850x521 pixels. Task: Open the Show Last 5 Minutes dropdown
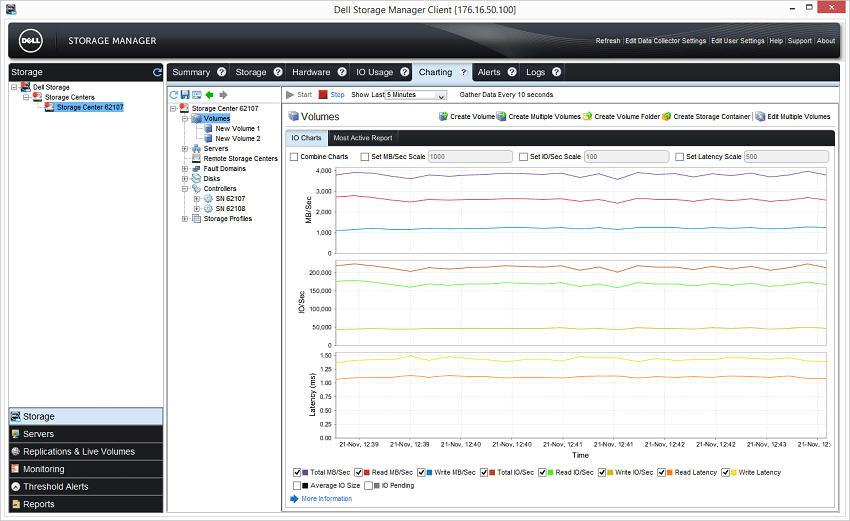point(416,95)
